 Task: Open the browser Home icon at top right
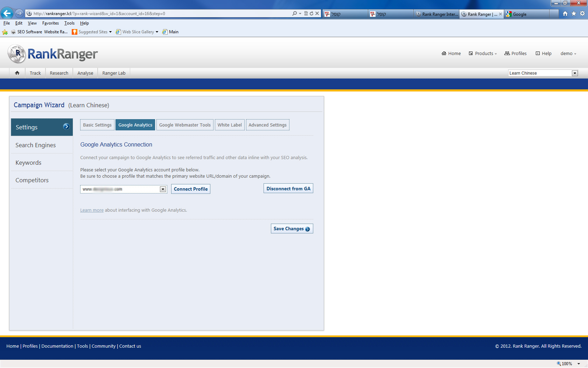[x=565, y=14]
